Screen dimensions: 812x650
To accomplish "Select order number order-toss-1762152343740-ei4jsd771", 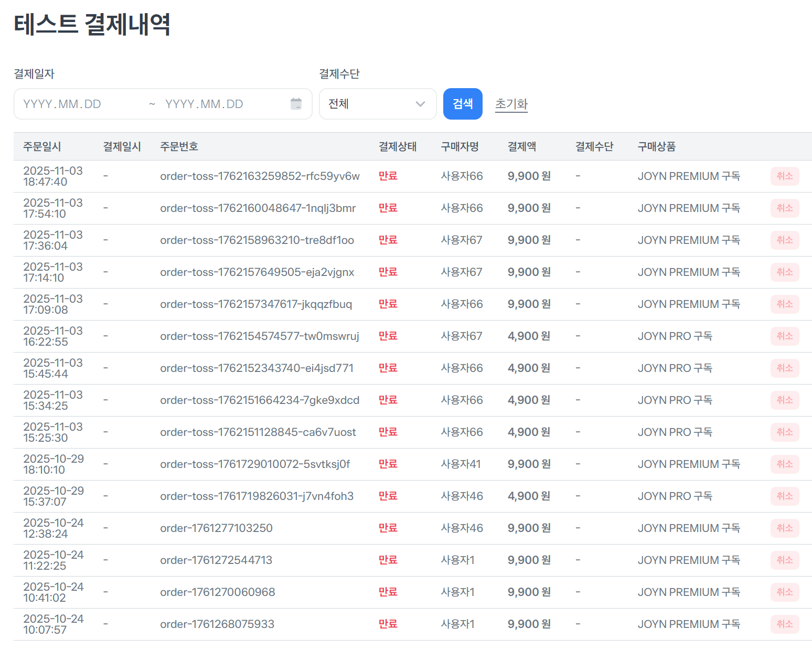I will (x=257, y=368).
